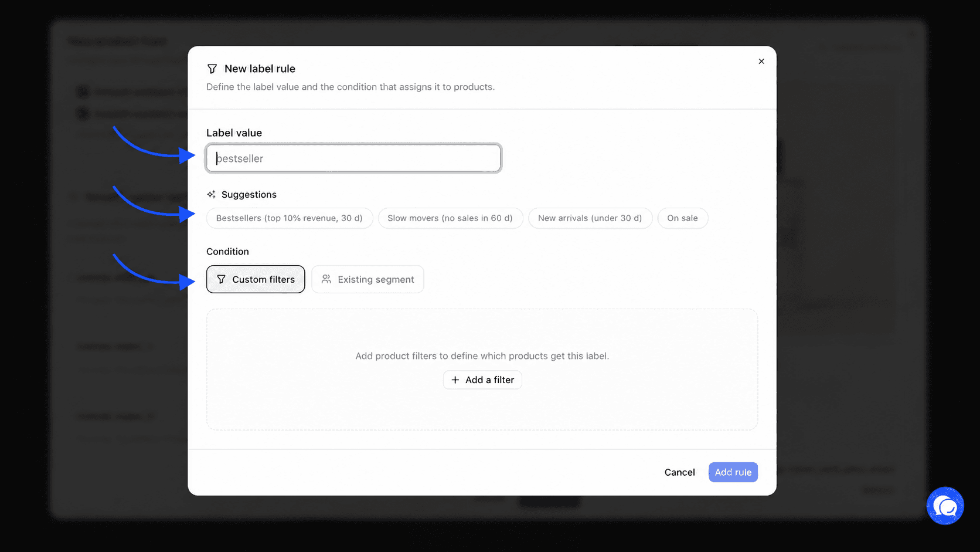Click the 'New label rule' dialog title

pyautogui.click(x=260, y=69)
